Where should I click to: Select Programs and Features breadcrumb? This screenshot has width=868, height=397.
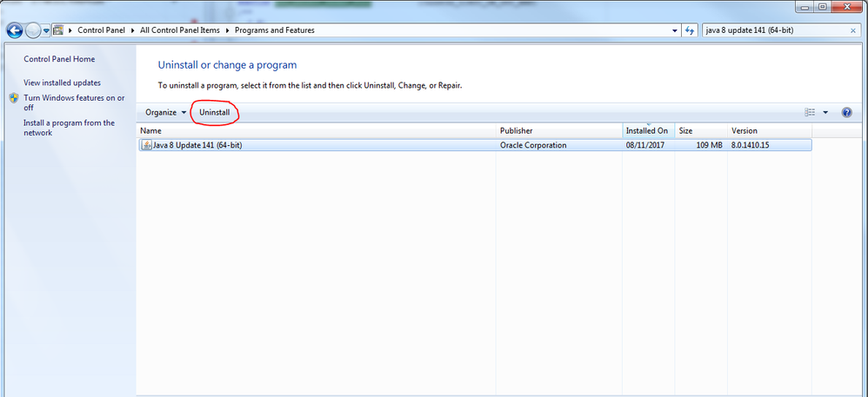point(275,30)
